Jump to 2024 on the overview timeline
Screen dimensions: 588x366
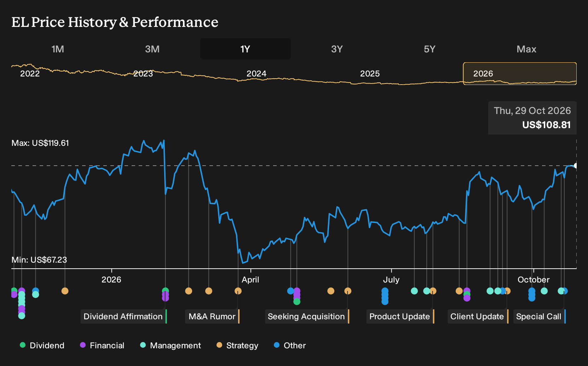click(x=256, y=74)
